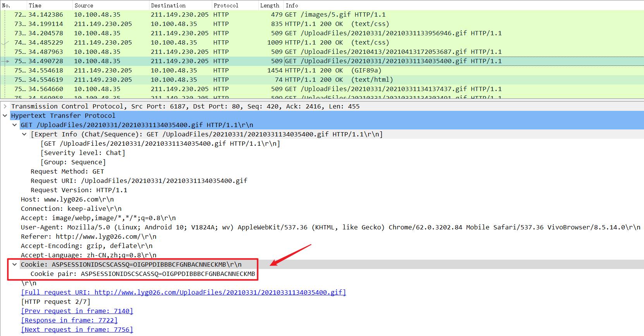Select the Connection: keep-alive header
The image size is (644, 336).
point(71,208)
